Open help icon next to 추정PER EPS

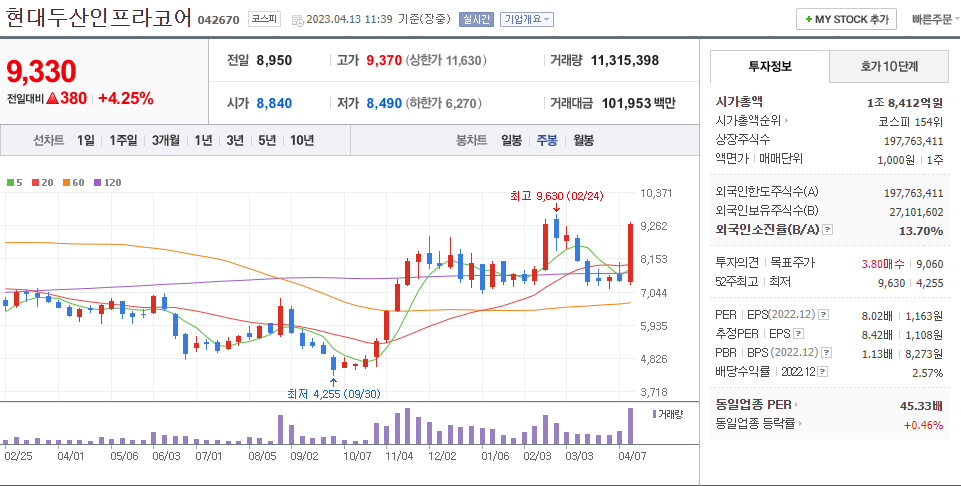click(x=798, y=334)
